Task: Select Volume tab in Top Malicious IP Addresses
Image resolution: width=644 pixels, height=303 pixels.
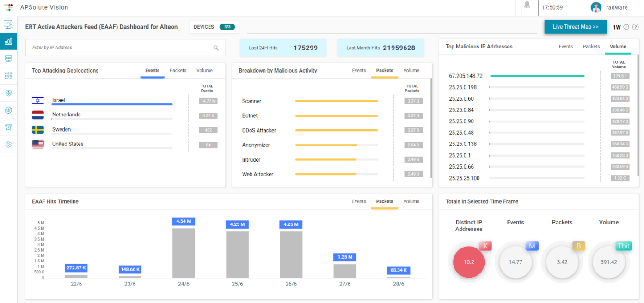Action: click(618, 47)
